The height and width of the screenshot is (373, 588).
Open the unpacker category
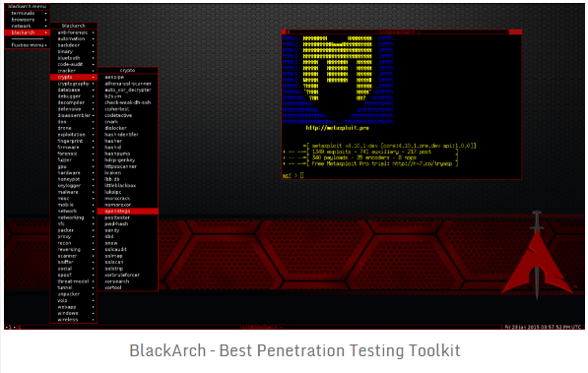74,294
